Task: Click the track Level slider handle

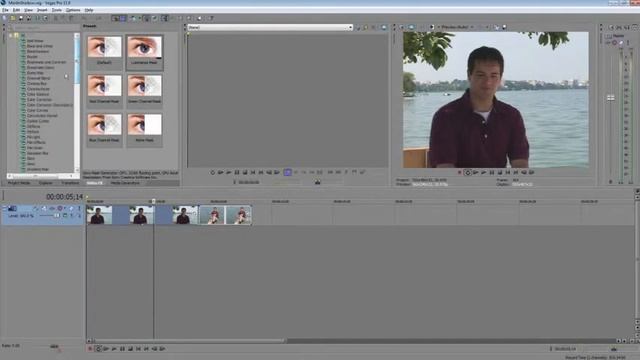Action: pos(57,215)
